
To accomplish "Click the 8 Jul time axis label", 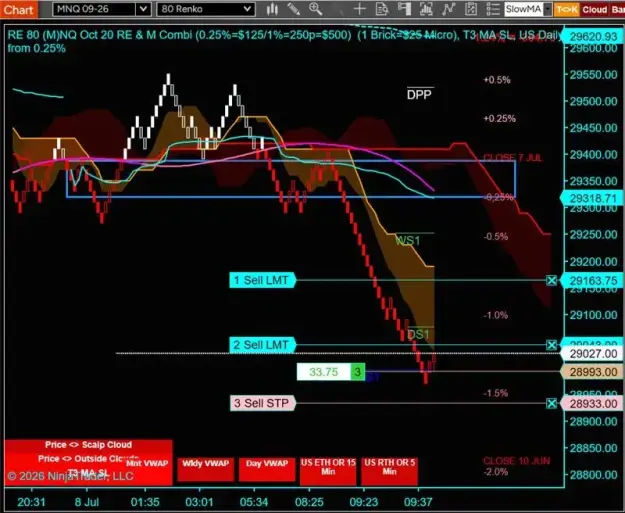I will (x=87, y=502).
